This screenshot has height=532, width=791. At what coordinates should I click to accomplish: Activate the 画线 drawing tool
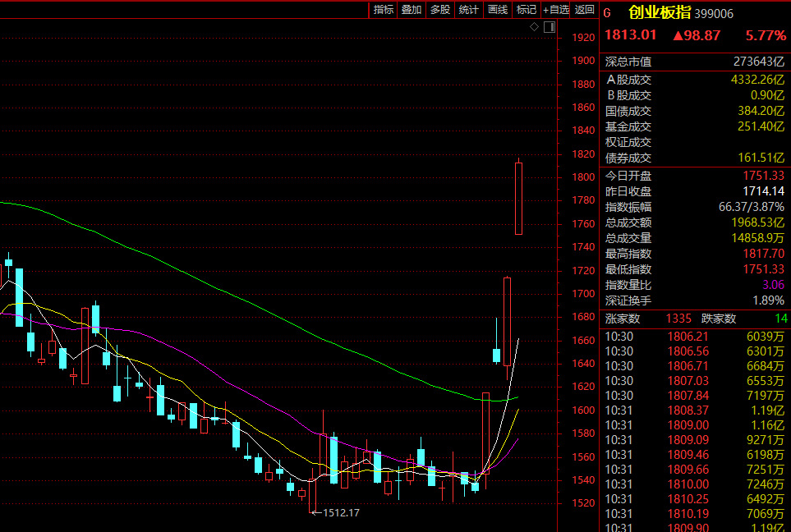click(x=498, y=10)
